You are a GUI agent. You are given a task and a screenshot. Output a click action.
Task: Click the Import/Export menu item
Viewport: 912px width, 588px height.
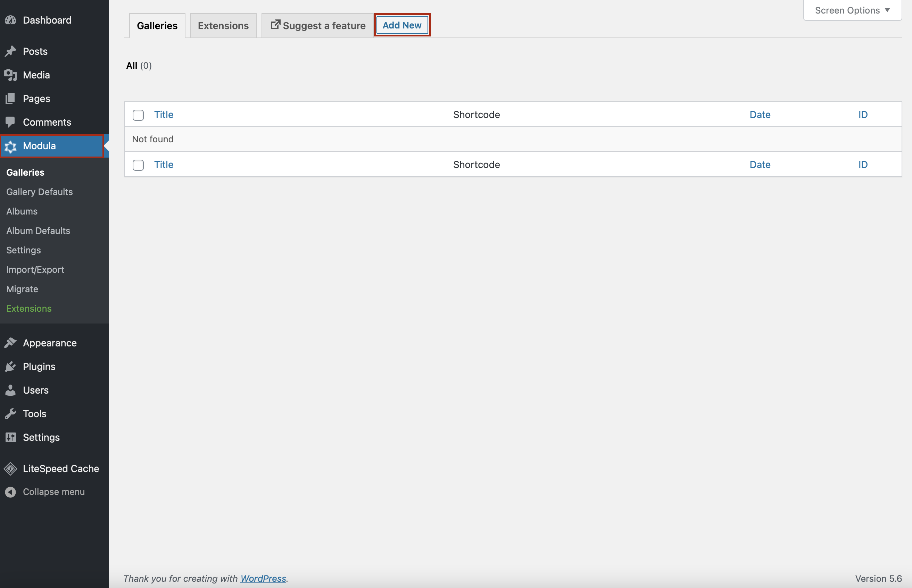(35, 269)
